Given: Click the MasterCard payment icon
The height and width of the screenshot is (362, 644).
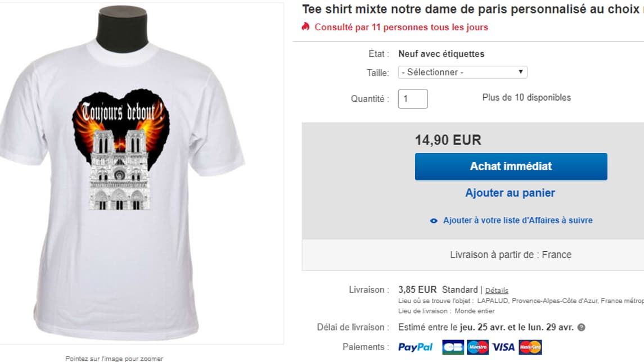Looking at the screenshot, I should pos(530,347).
